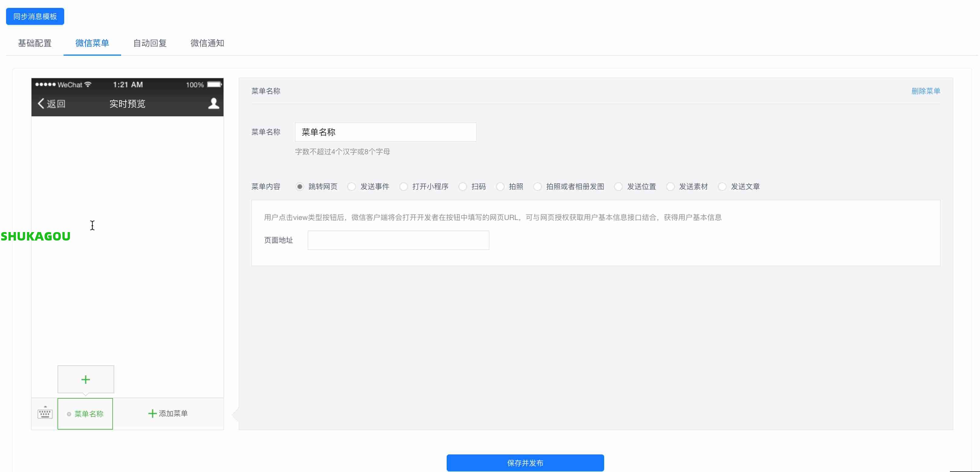The image size is (980, 472).
Task: Click the plus box to add a submenu
Action: pyautogui.click(x=86, y=379)
